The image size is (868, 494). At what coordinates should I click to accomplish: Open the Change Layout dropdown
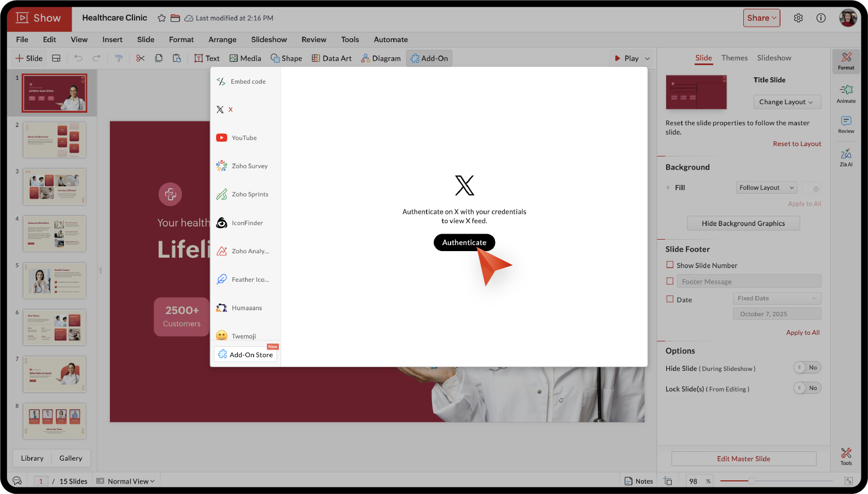(x=787, y=102)
